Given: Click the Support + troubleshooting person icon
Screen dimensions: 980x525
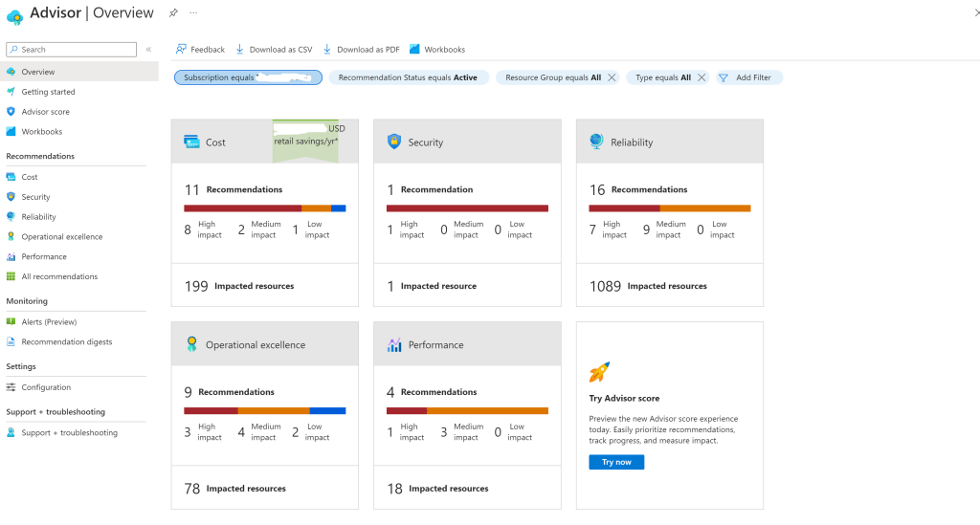Looking at the screenshot, I should pos(11,432).
